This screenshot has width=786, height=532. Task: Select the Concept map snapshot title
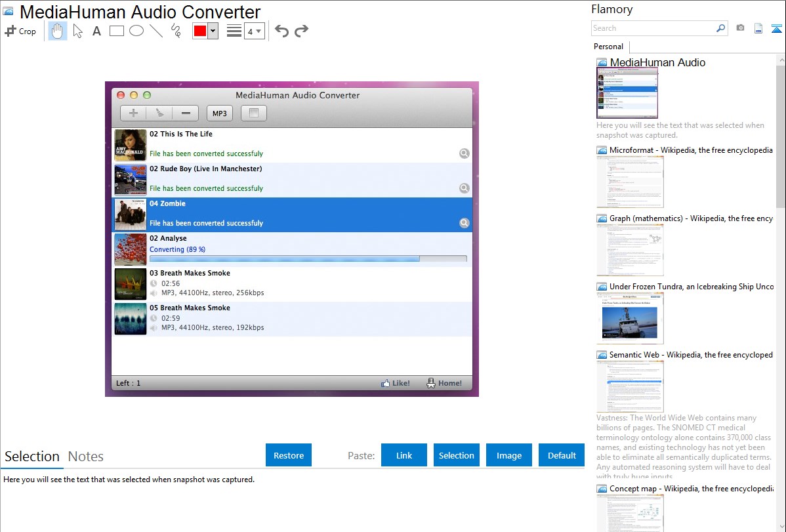coord(692,489)
